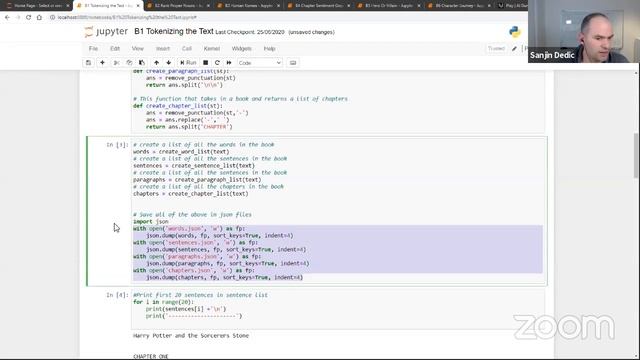Click 'sentences = create_sentence_list(text)' line

[x=194, y=166]
